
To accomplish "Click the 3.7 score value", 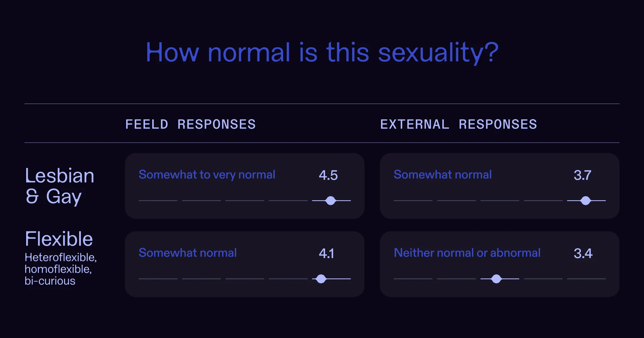I will [x=583, y=175].
